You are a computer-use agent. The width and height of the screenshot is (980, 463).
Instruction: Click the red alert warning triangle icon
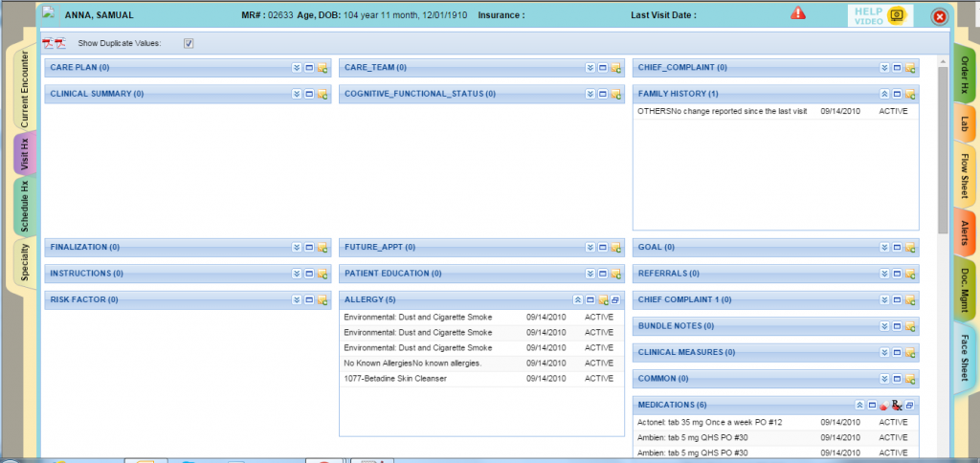click(x=798, y=12)
